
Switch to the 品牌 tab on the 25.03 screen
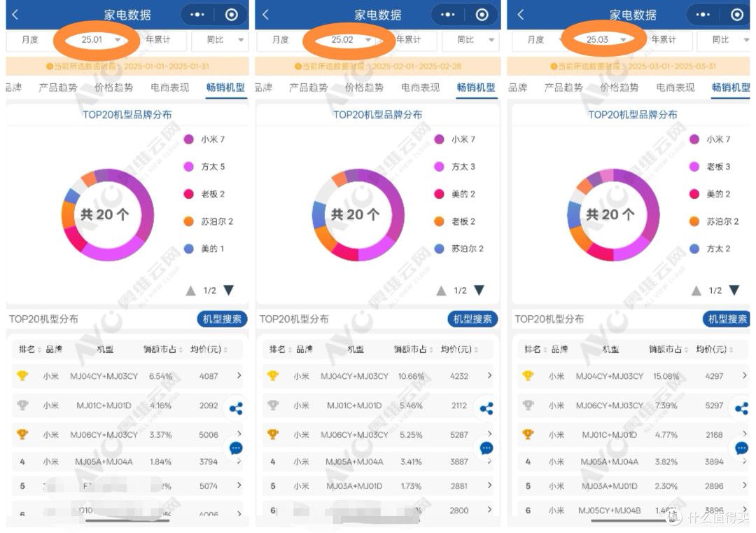coord(517,88)
